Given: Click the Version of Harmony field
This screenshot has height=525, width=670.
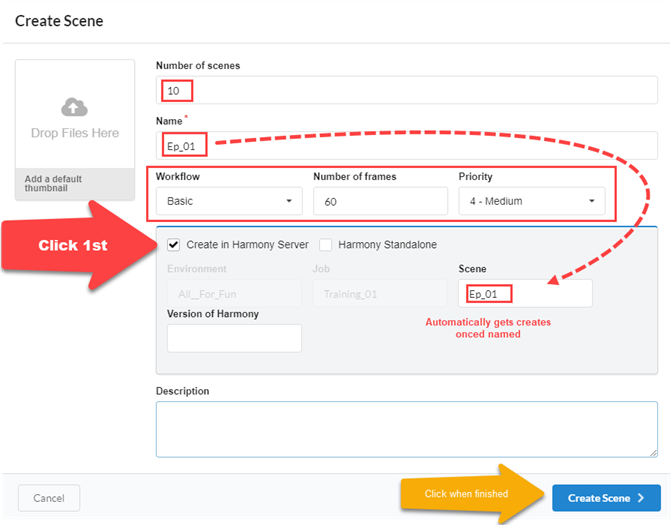Looking at the screenshot, I should point(234,339).
